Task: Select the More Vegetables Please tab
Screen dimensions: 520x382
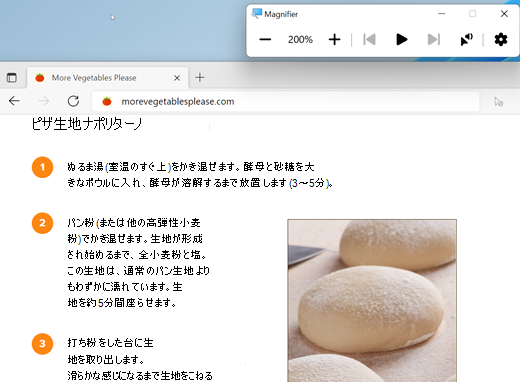Action: point(107,78)
